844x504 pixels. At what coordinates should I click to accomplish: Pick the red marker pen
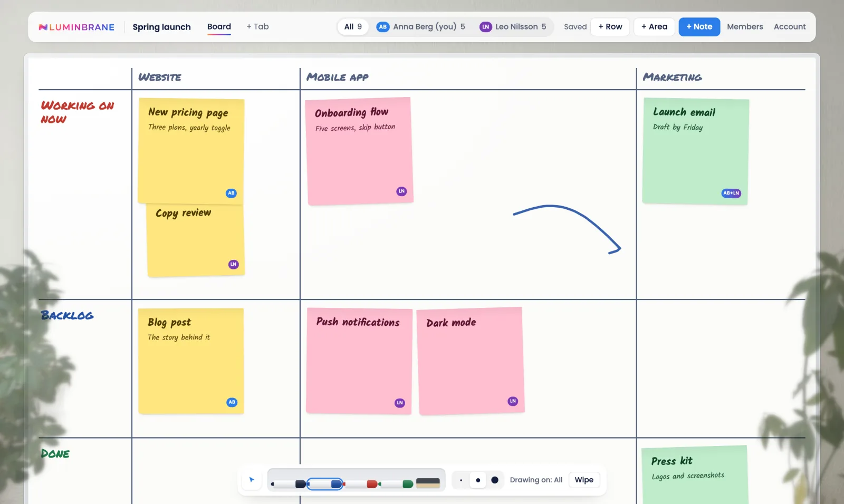point(360,484)
